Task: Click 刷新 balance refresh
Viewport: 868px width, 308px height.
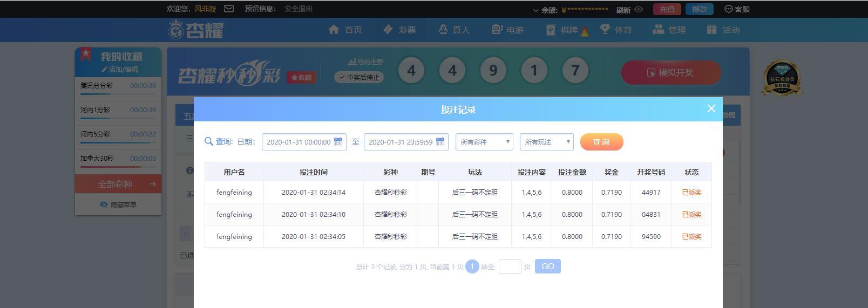Action: click(623, 10)
